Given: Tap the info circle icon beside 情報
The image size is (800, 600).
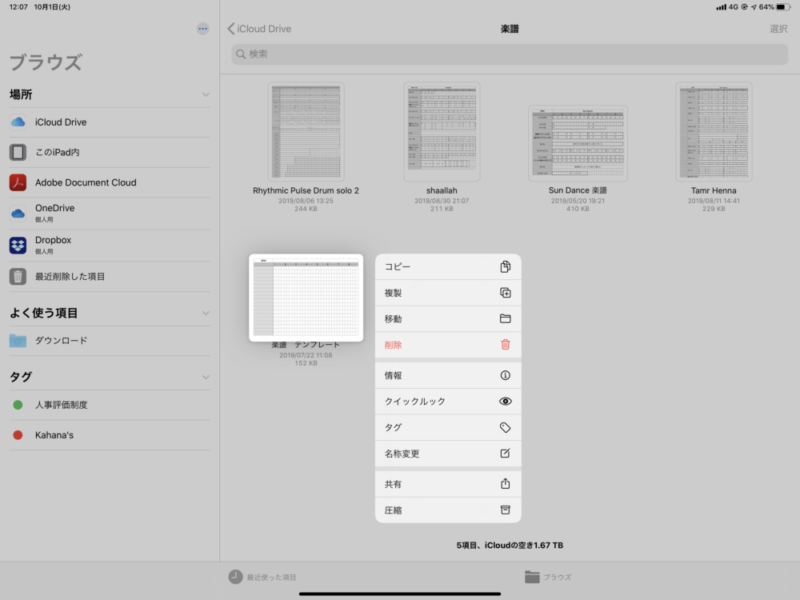Looking at the screenshot, I should pos(505,376).
